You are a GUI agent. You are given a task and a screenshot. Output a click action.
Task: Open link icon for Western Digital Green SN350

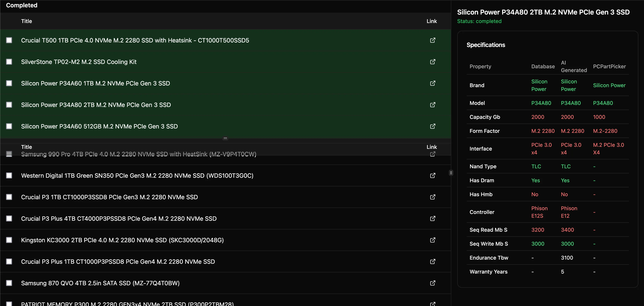point(432,175)
